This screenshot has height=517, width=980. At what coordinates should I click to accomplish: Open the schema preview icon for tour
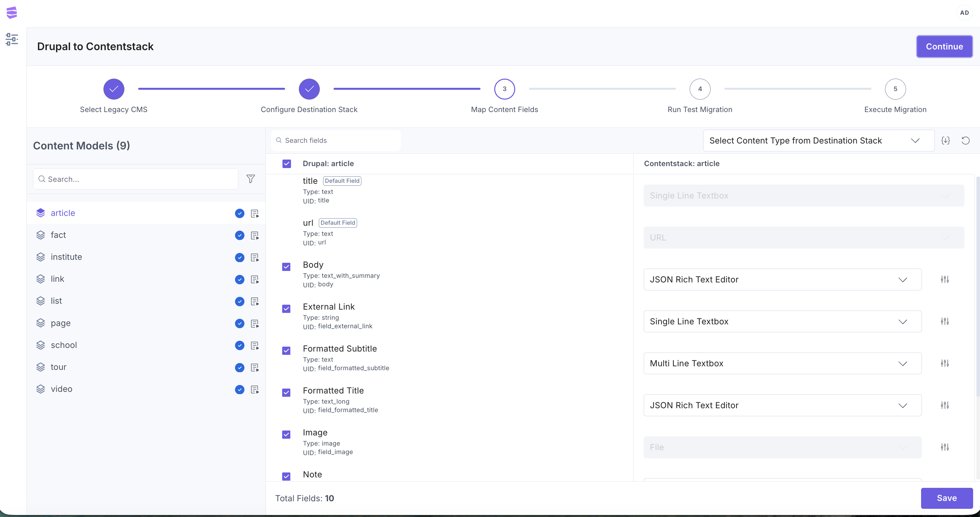(x=255, y=367)
